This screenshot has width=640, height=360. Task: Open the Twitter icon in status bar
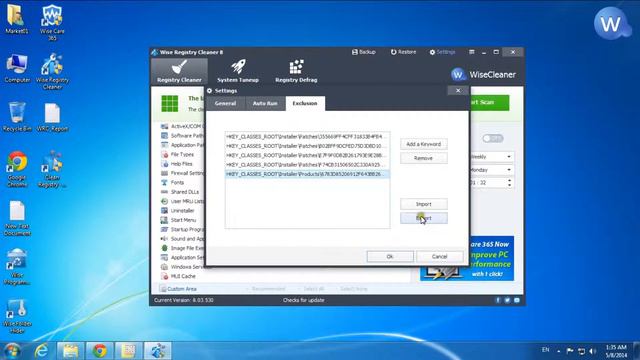click(x=507, y=300)
